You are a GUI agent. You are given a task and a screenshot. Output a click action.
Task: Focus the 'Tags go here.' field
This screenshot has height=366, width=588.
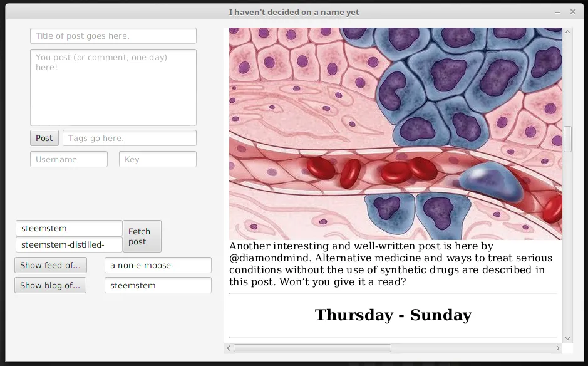[130, 138]
